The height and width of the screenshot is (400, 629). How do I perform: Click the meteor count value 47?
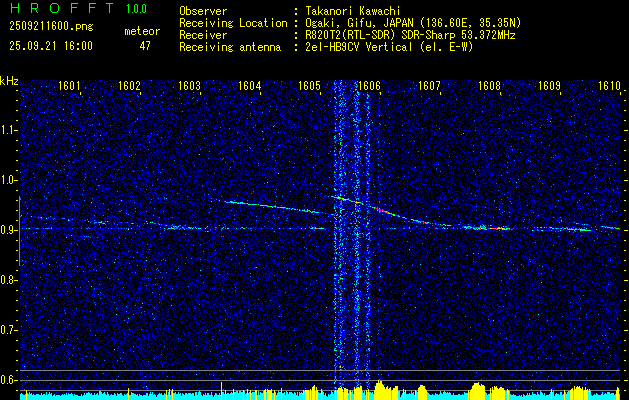(x=145, y=46)
